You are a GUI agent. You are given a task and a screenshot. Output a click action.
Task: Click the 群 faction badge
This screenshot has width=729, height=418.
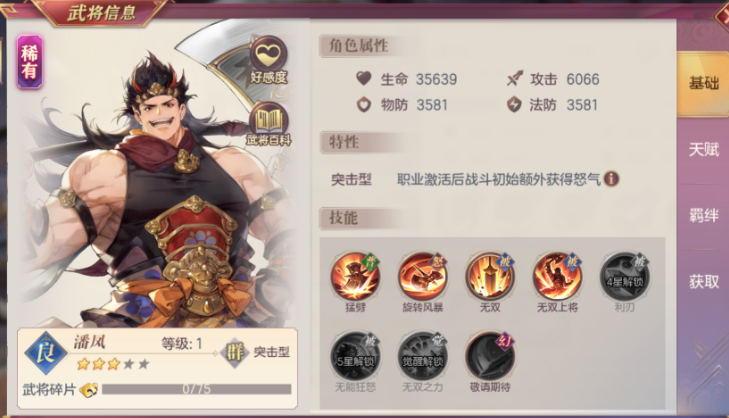[235, 352]
